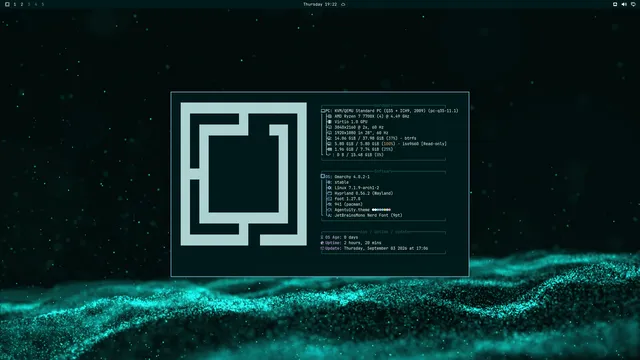Viewport: 640px width, 360px height.
Task: Click the large Omarchy logo in the terminal
Action: click(x=244, y=174)
